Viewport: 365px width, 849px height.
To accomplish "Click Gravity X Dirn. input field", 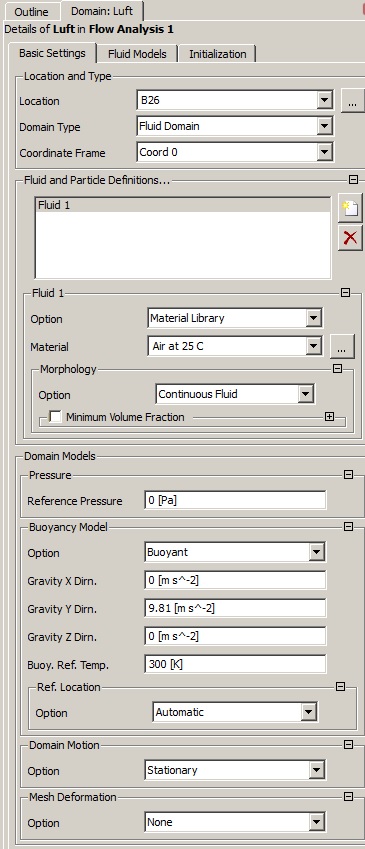I will (x=235, y=580).
